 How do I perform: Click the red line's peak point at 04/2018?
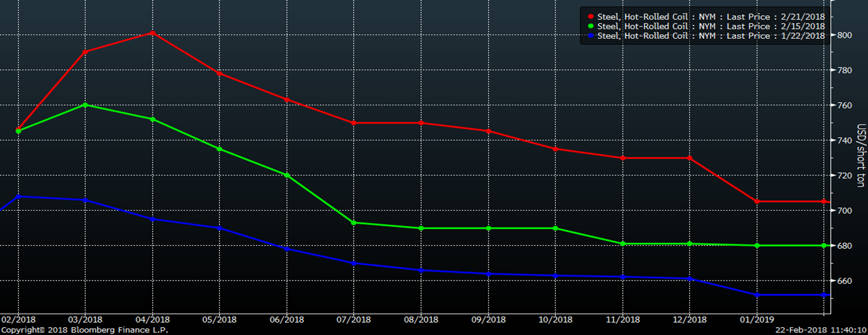pyautogui.click(x=152, y=32)
